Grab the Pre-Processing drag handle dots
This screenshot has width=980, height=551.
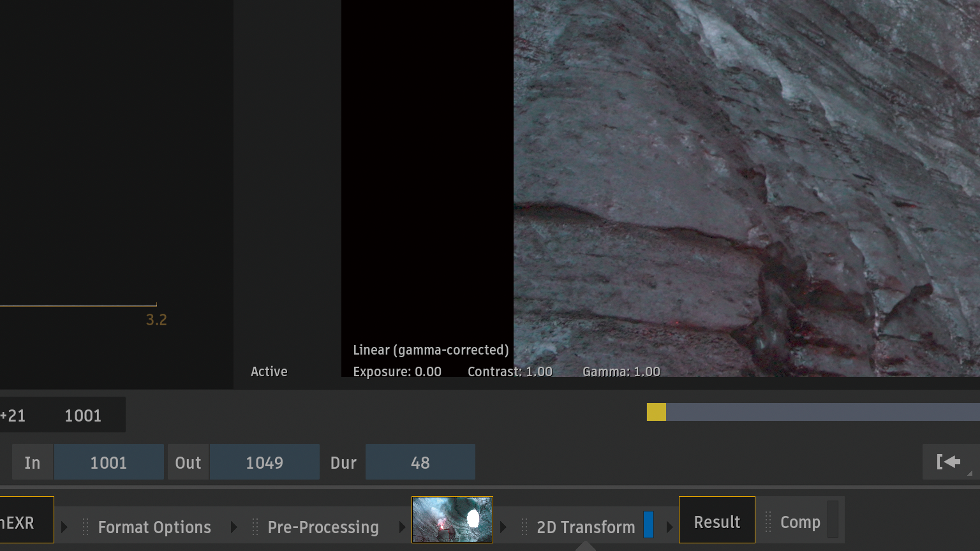[x=255, y=527]
